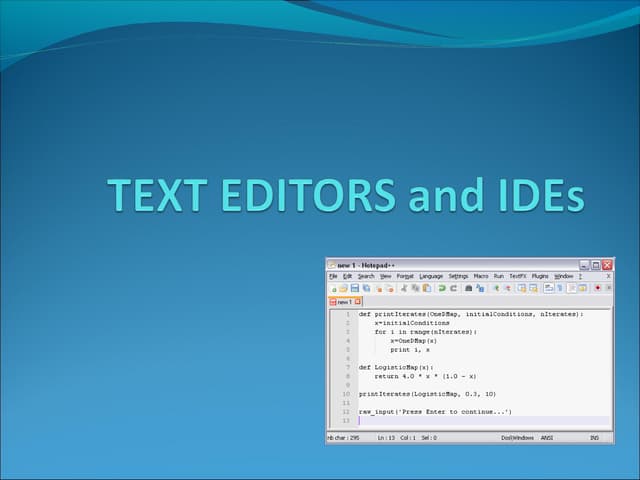Click the Redo arrow icon

point(453,288)
